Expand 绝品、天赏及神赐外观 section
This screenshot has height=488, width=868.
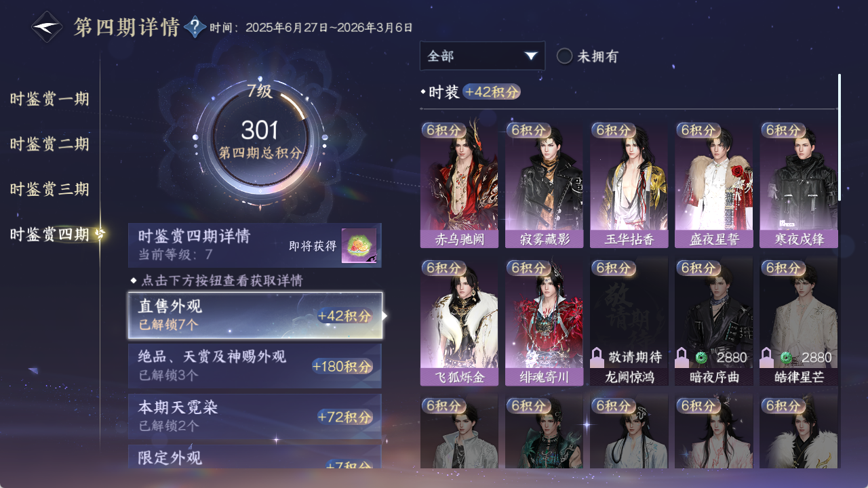255,366
